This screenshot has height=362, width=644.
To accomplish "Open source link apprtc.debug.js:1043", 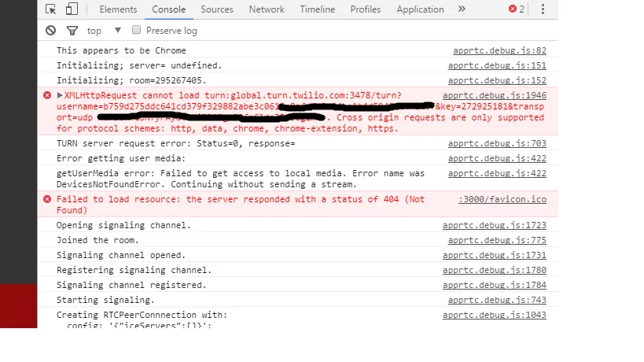I will coord(495,315).
